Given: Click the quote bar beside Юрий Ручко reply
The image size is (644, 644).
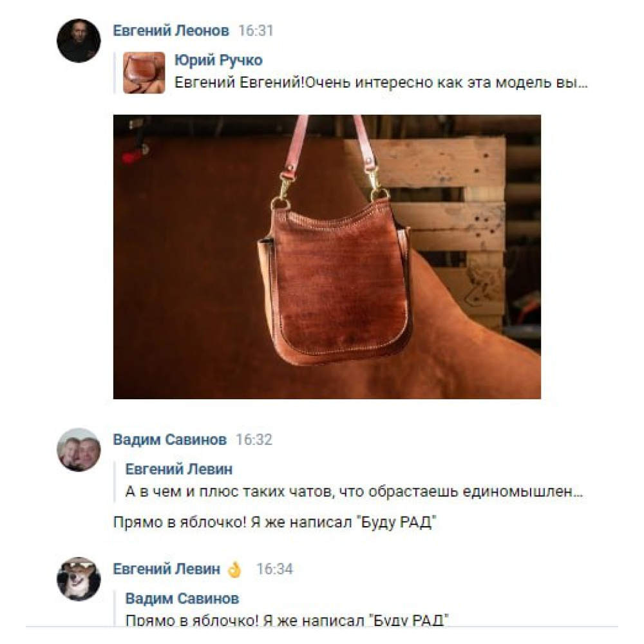Looking at the screenshot, I should coord(115,73).
